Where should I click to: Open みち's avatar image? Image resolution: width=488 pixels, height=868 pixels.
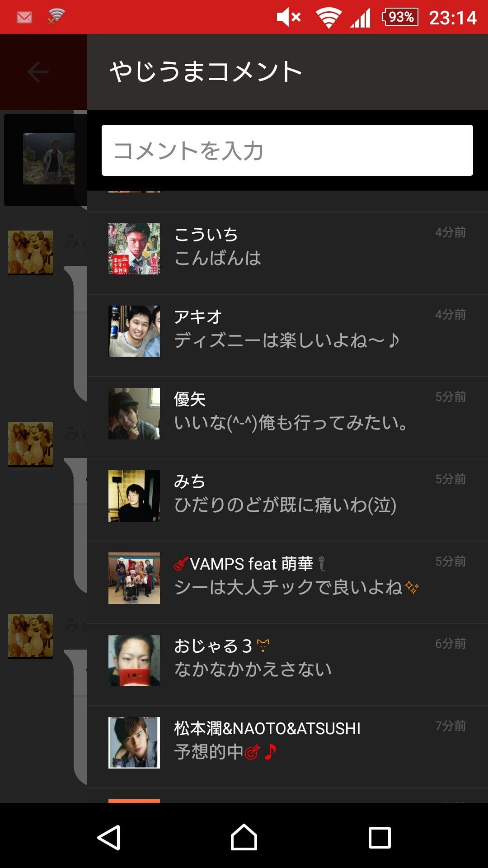[134, 496]
